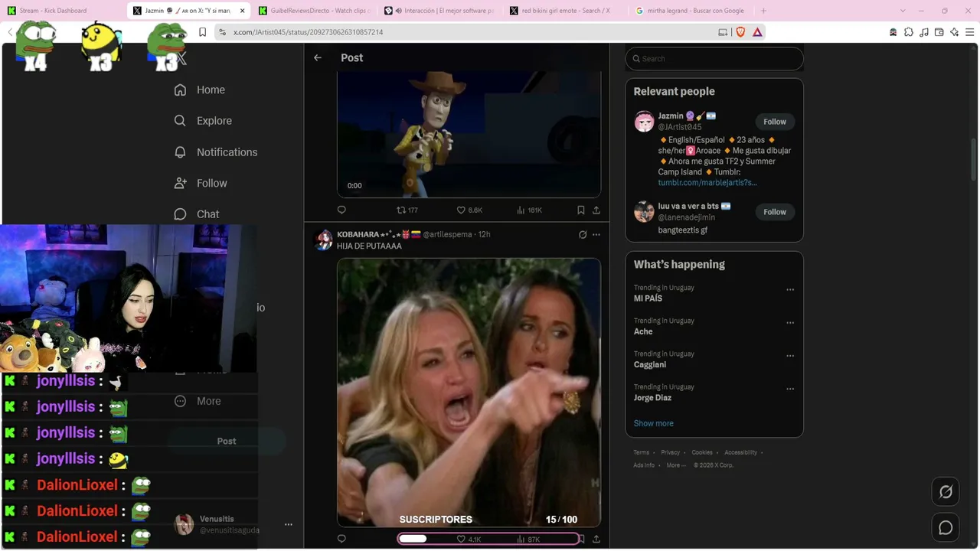980x551 pixels.
Task: Open the Jorge Diaz trending topic
Action: [652, 398]
